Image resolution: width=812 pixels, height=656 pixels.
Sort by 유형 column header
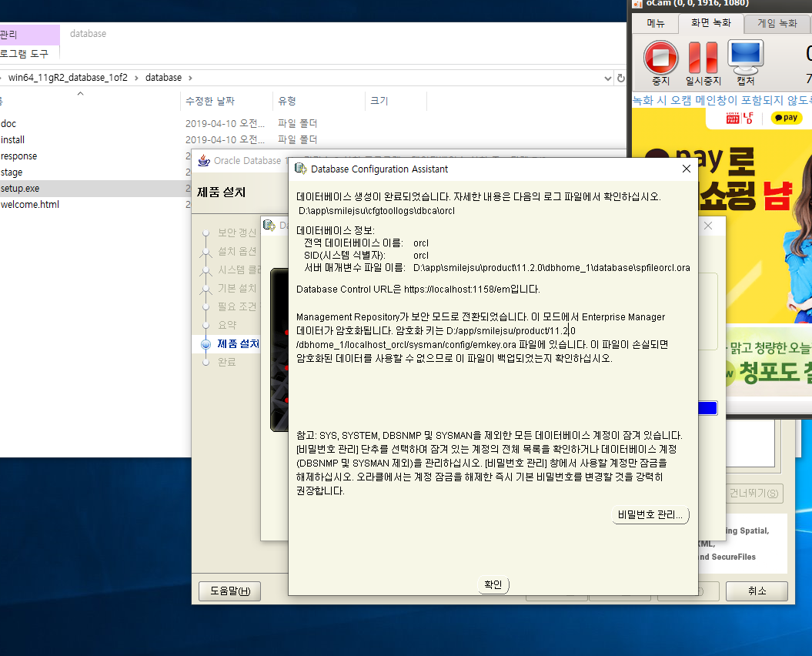(x=287, y=101)
